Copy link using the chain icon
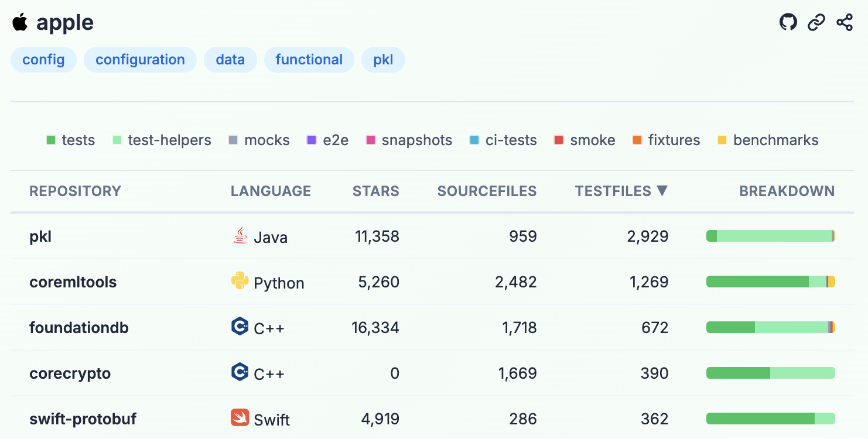The height and width of the screenshot is (439, 868). 816,22
